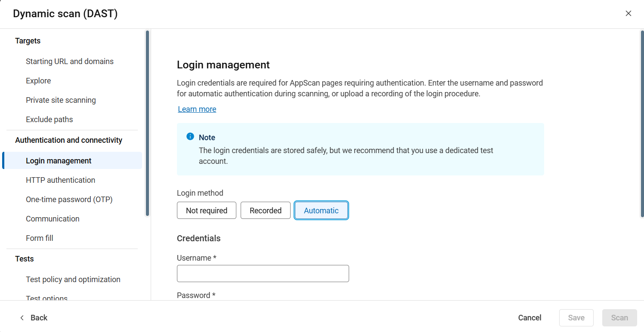This screenshot has height=332, width=644.
Task: Focus the Username input field
Action: (263, 274)
